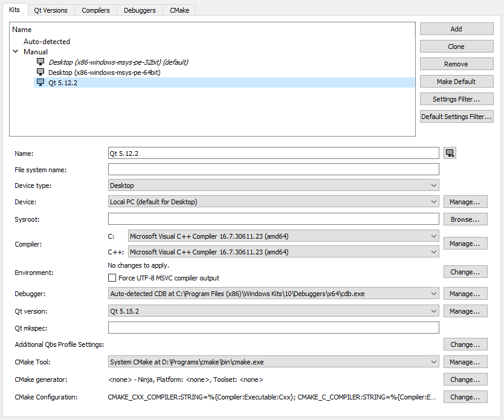
Task: Go to the CMake tab
Action: click(x=179, y=10)
